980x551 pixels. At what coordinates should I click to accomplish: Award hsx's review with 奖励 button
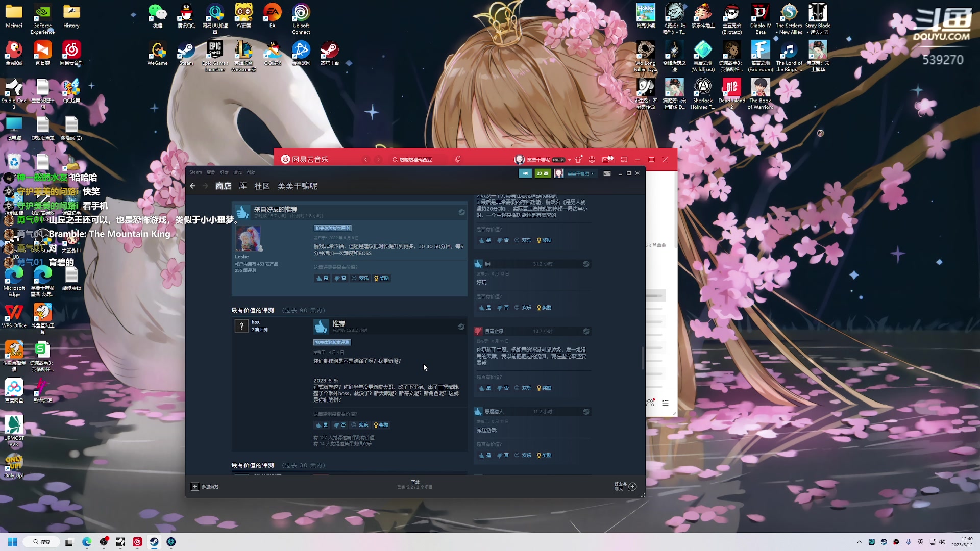(381, 425)
